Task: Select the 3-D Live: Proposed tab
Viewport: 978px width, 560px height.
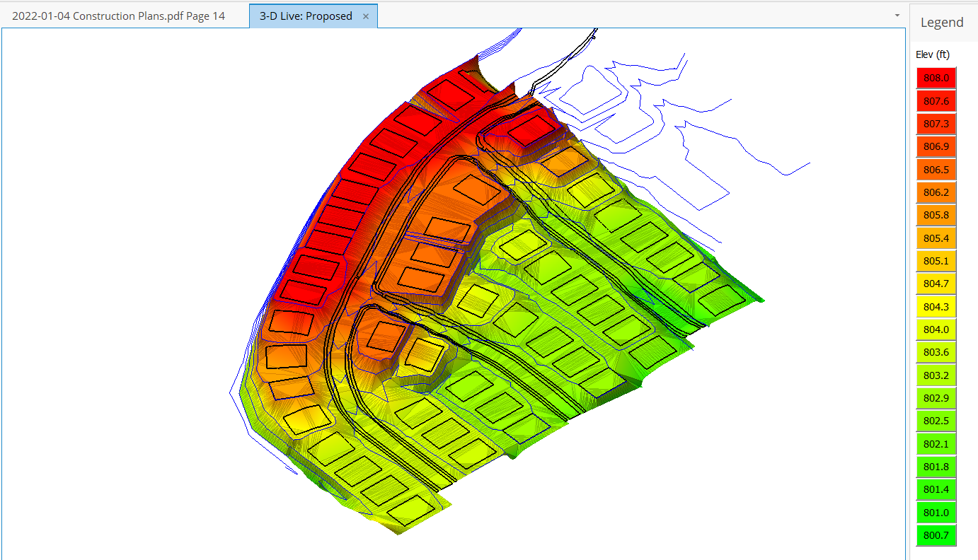Action: click(x=306, y=16)
